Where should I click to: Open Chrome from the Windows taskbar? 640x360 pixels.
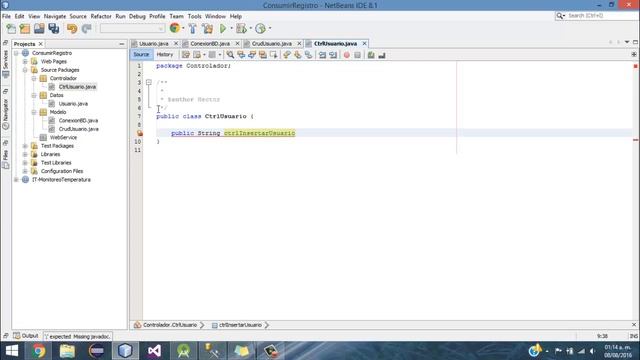pyautogui.click(x=39, y=351)
